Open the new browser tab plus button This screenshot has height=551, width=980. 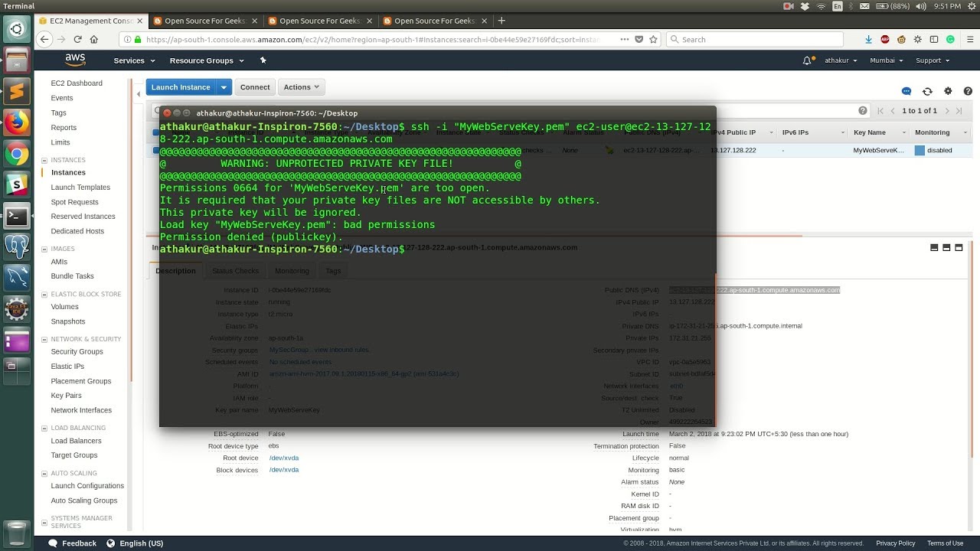[x=501, y=21]
